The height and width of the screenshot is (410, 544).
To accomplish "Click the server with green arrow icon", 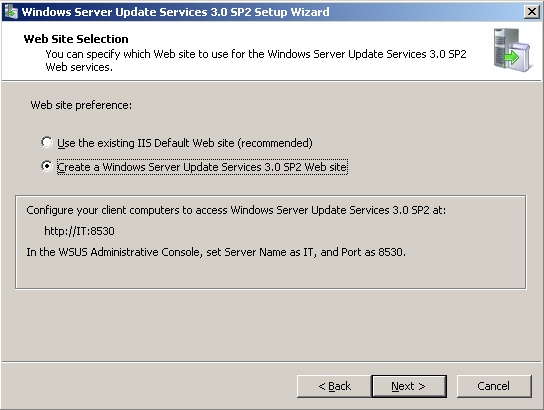I will [512, 50].
